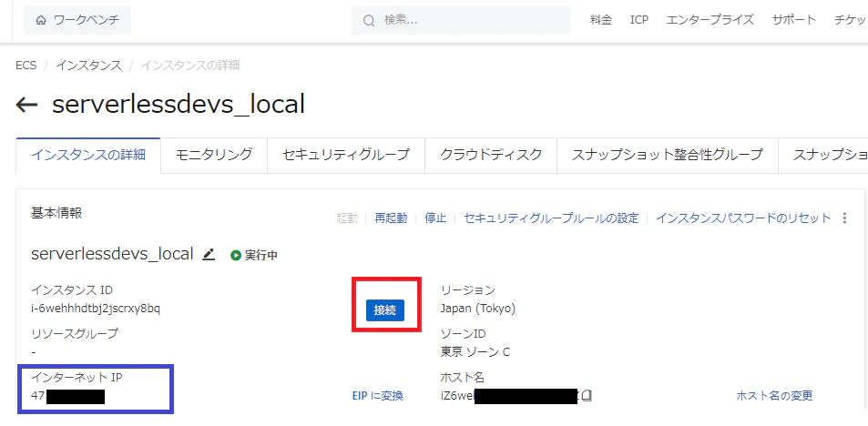The image size is (868, 426).
Task: Select the インスタンスの詳細 tab
Action: coord(88,155)
